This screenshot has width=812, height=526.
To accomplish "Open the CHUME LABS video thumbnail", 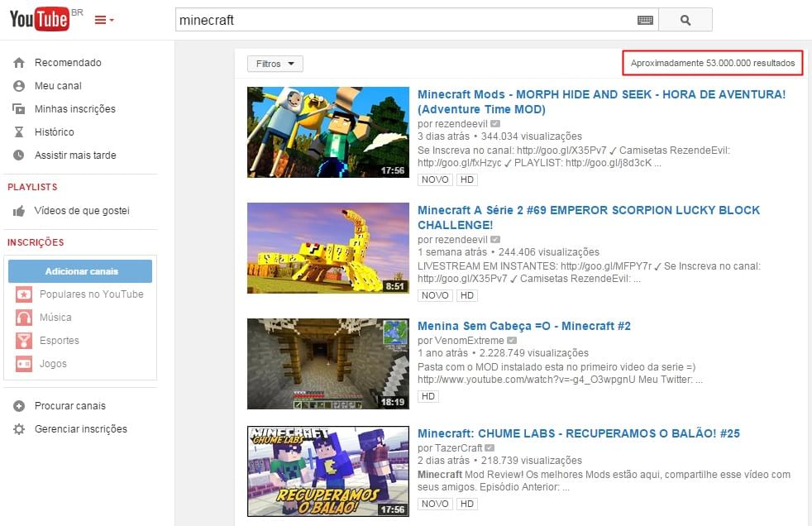I will coord(328,471).
